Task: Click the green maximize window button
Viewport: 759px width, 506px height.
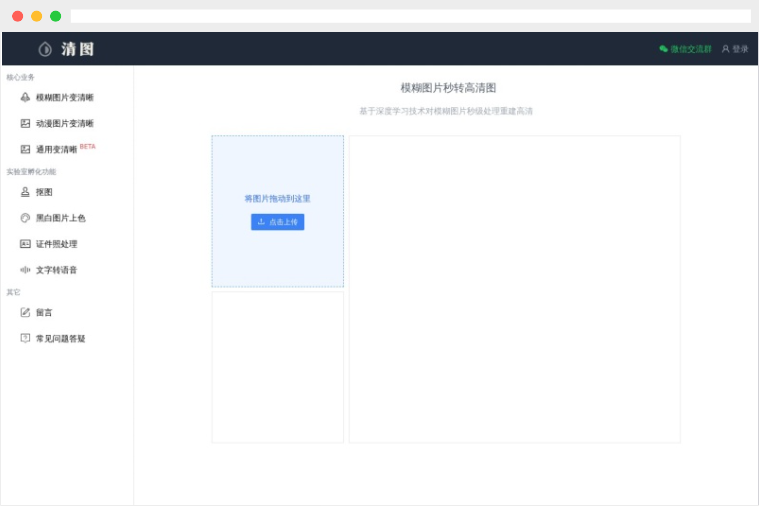Action: 56,16
